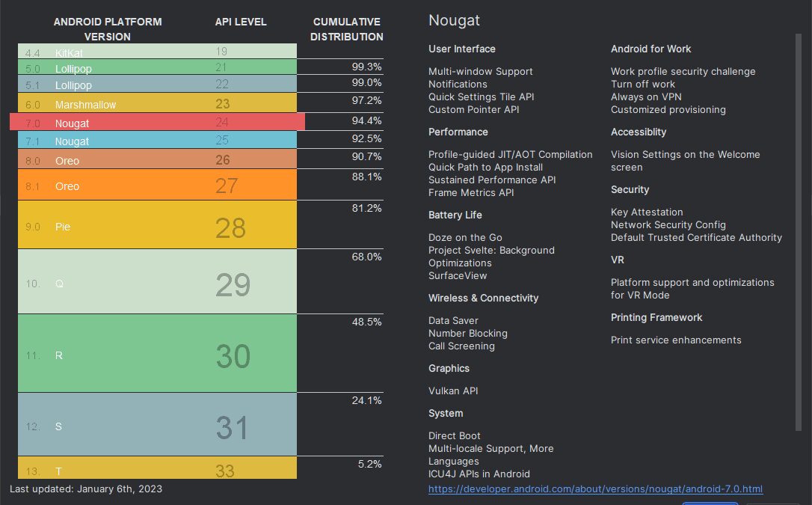Select the Marshmallow API 23 bar

point(157,102)
